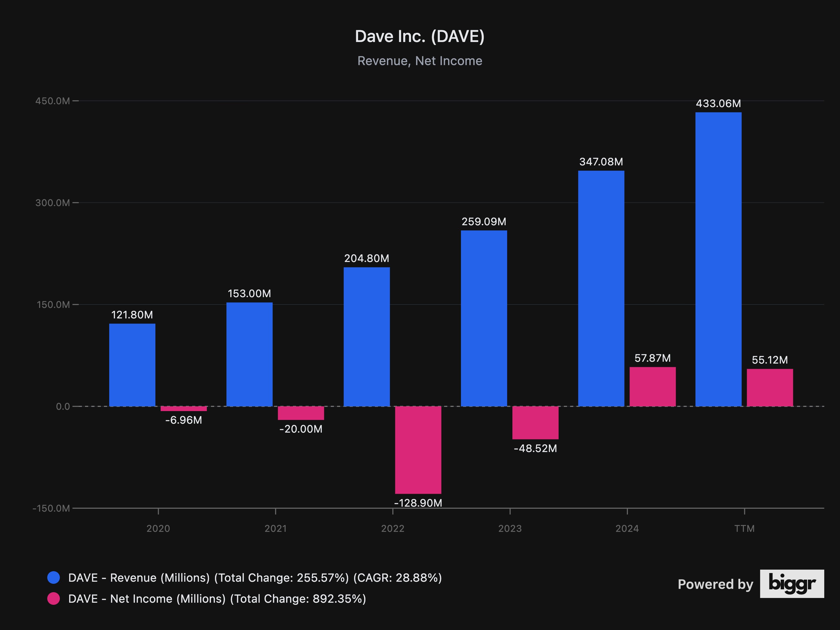Image resolution: width=840 pixels, height=630 pixels.
Task: Select the 2020 revenue bar 121.80M
Action: 132,365
